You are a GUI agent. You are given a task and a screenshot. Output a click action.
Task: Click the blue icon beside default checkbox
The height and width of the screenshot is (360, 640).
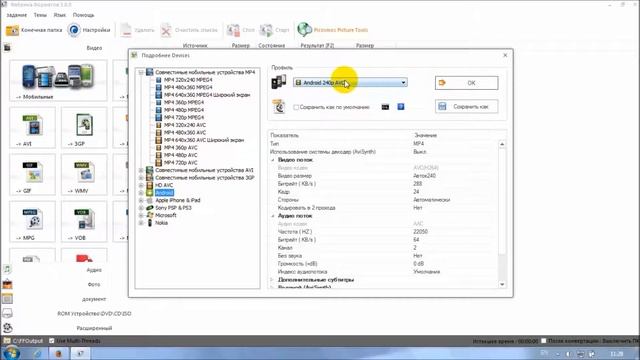401,107
